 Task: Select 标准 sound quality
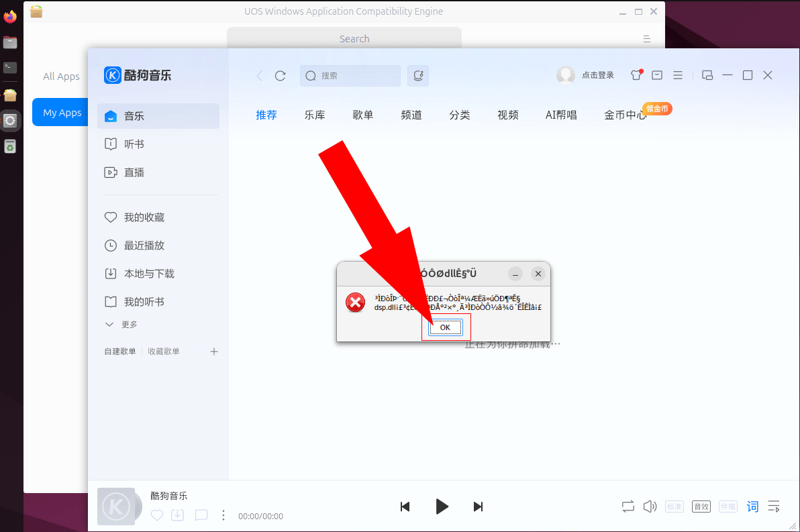(674, 507)
